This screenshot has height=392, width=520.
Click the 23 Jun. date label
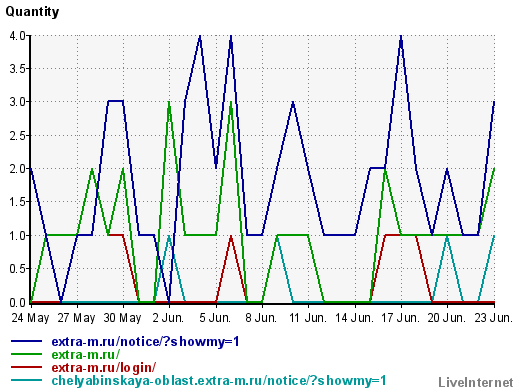coord(493,318)
